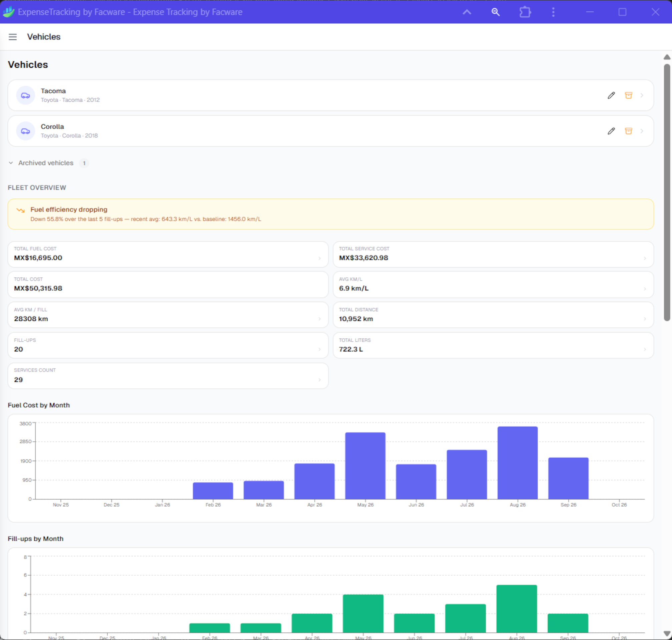Click the title bar search magnifier icon

pos(496,12)
